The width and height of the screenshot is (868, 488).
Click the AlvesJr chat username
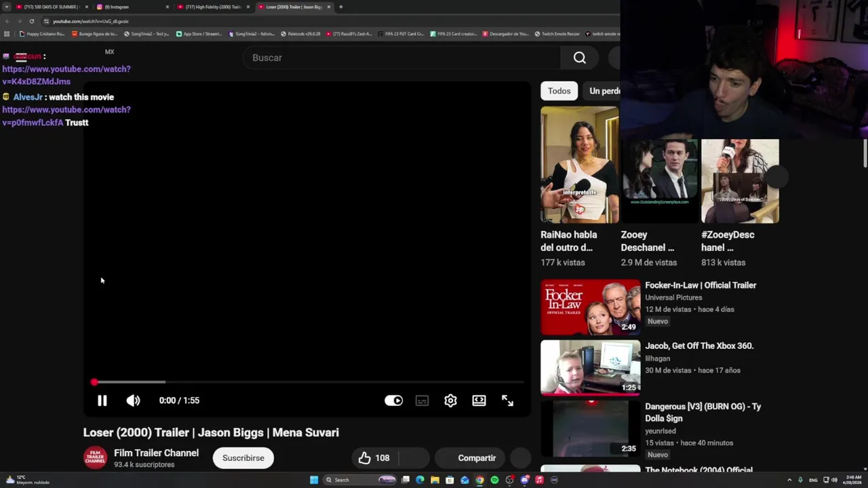click(x=28, y=97)
